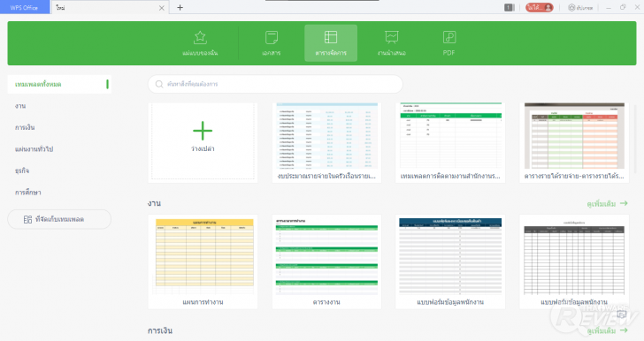Viewport: 644px width, 341px height.
Task: Select the งานนำเสนอ presentation category icon
Action: pos(391,37)
